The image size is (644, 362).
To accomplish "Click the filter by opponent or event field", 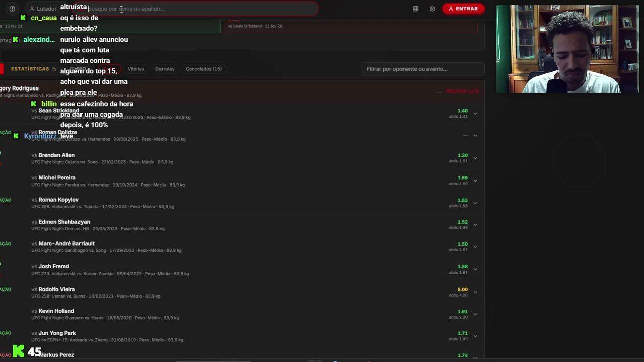I will pos(423,69).
